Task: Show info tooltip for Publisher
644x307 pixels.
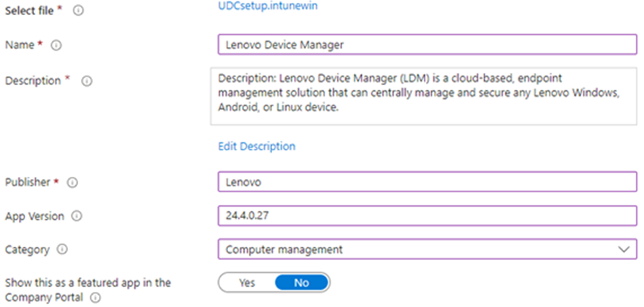Action: tap(72, 183)
